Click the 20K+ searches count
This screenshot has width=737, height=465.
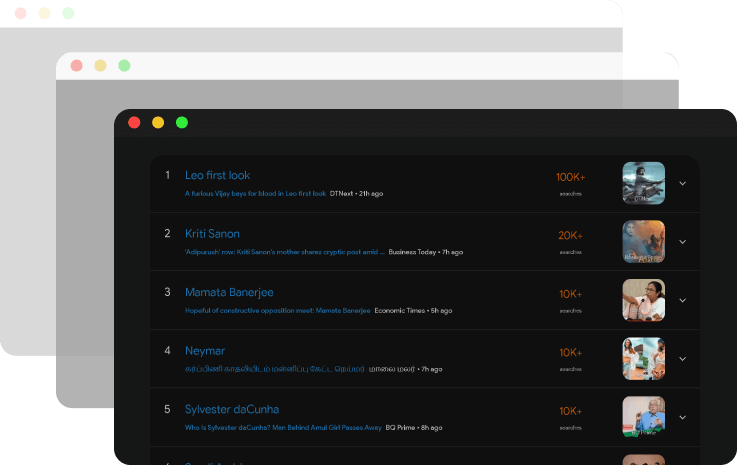pos(571,236)
